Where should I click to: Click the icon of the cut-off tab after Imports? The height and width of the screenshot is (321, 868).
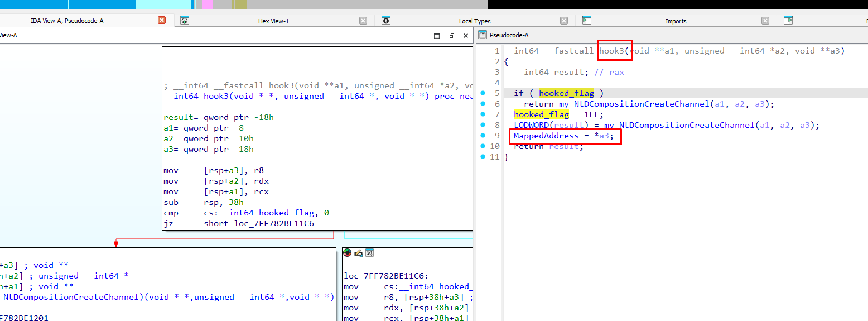[x=788, y=21]
